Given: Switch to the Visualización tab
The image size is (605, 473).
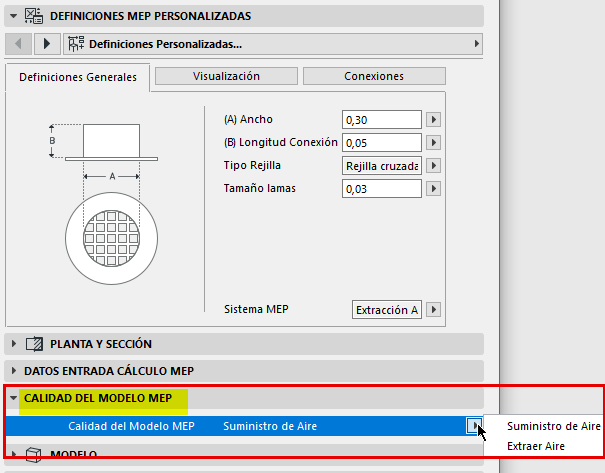Looking at the screenshot, I should pyautogui.click(x=226, y=76).
